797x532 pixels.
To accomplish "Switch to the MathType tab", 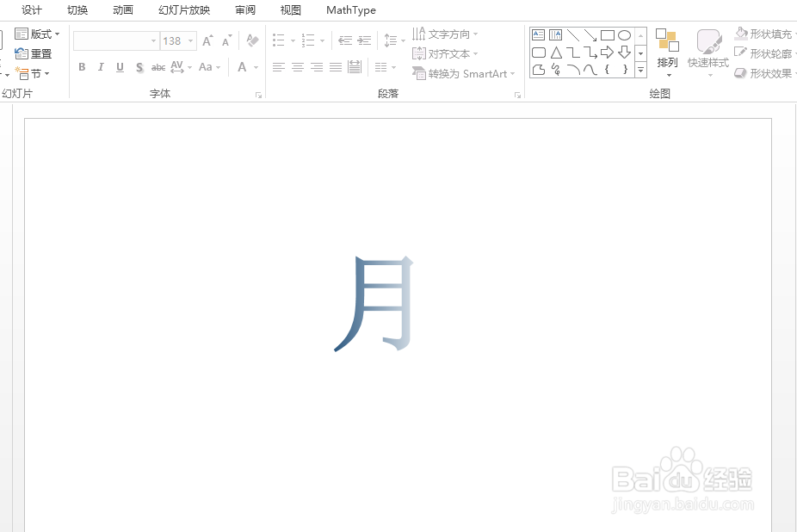I will (x=350, y=10).
